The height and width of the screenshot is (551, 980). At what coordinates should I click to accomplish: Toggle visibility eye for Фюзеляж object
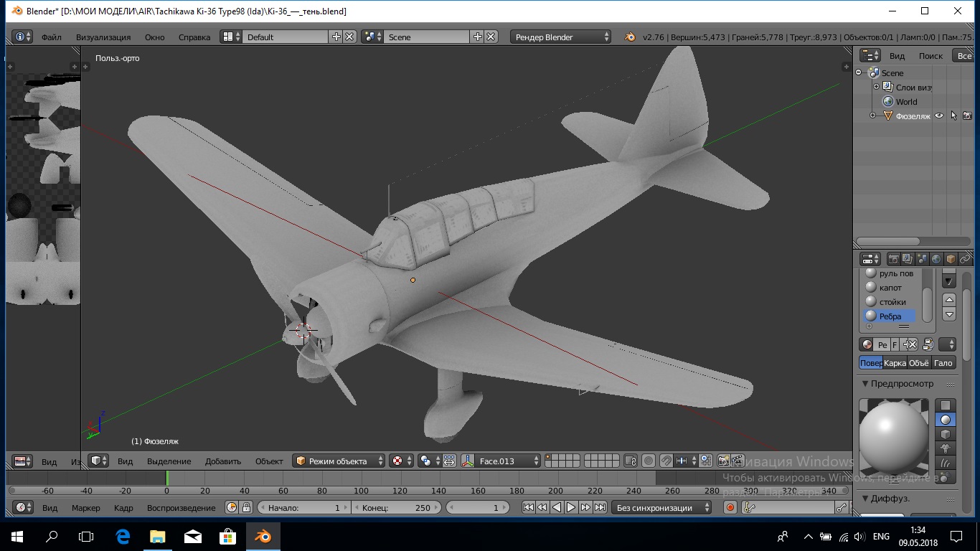[x=938, y=116]
